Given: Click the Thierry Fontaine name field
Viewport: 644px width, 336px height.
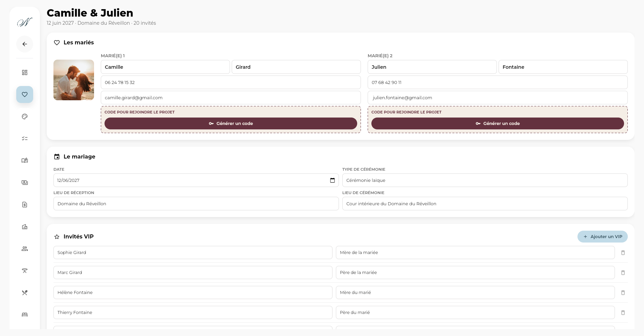Looking at the screenshot, I should tap(193, 313).
